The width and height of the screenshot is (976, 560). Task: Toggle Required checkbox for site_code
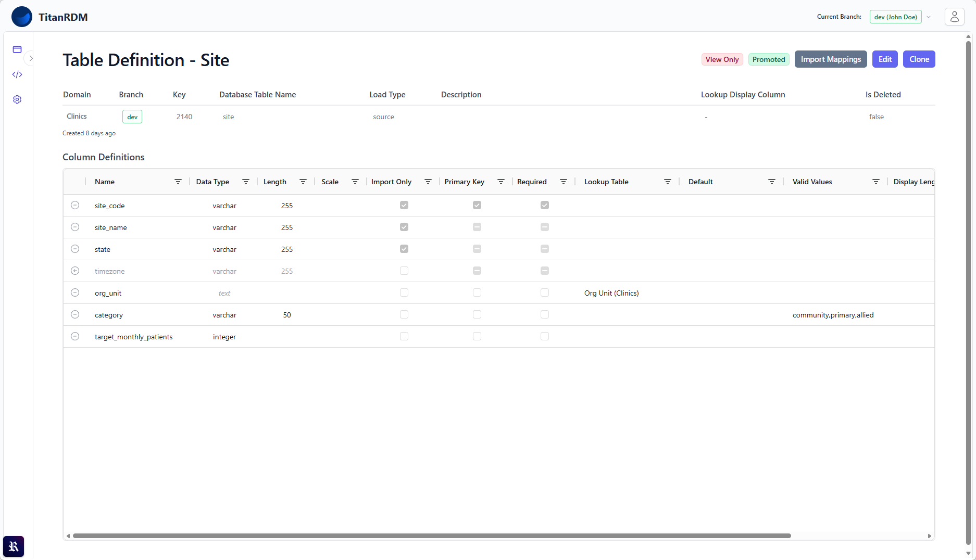point(545,205)
